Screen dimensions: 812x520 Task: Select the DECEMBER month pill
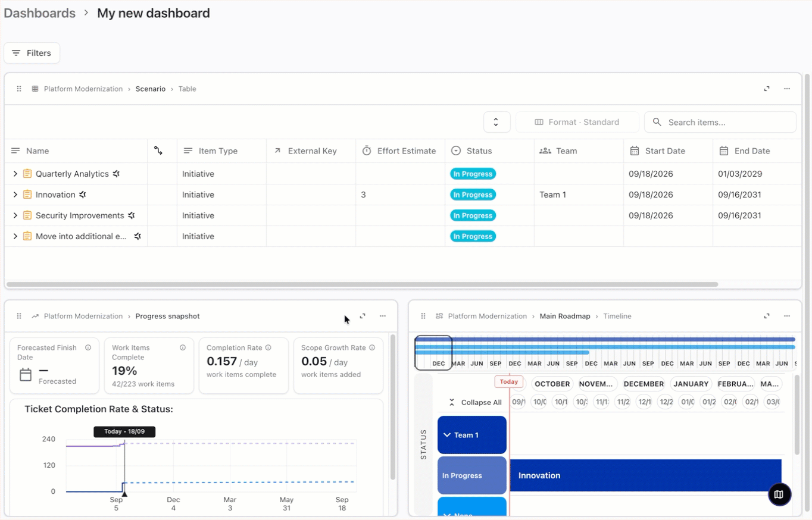pos(644,384)
